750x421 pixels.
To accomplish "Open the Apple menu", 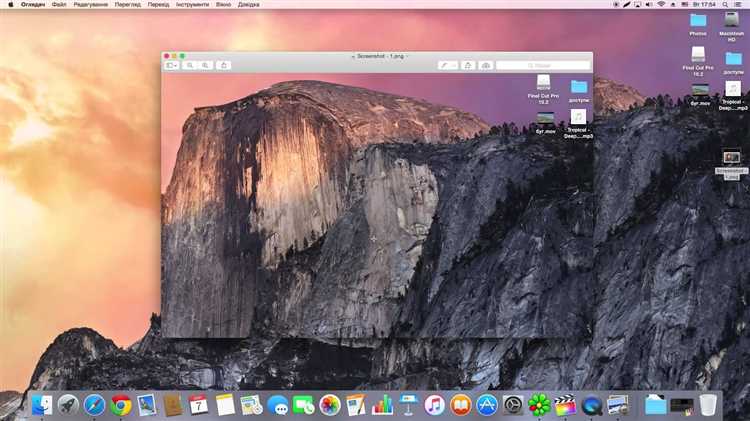I will point(11,4).
